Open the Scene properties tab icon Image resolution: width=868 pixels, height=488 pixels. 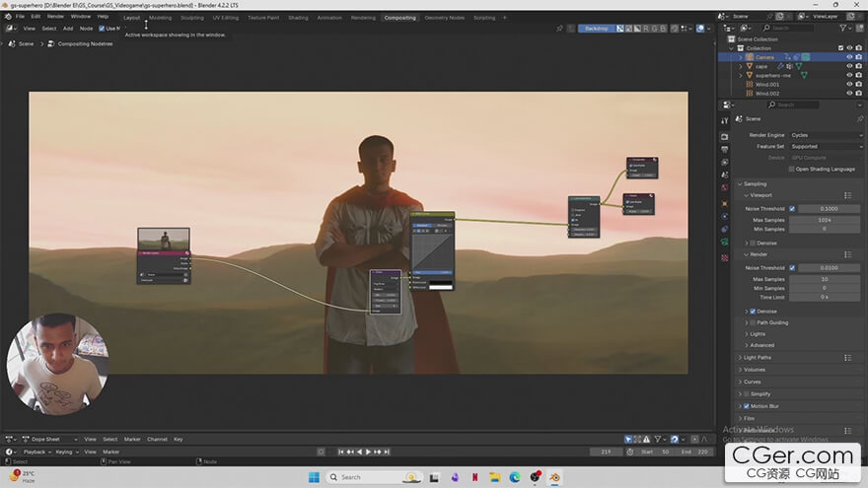(x=725, y=174)
